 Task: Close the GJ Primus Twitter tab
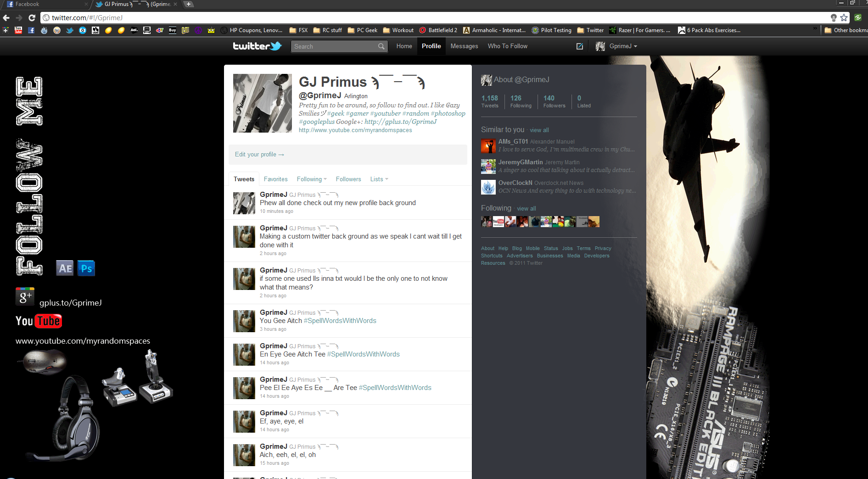(x=175, y=4)
